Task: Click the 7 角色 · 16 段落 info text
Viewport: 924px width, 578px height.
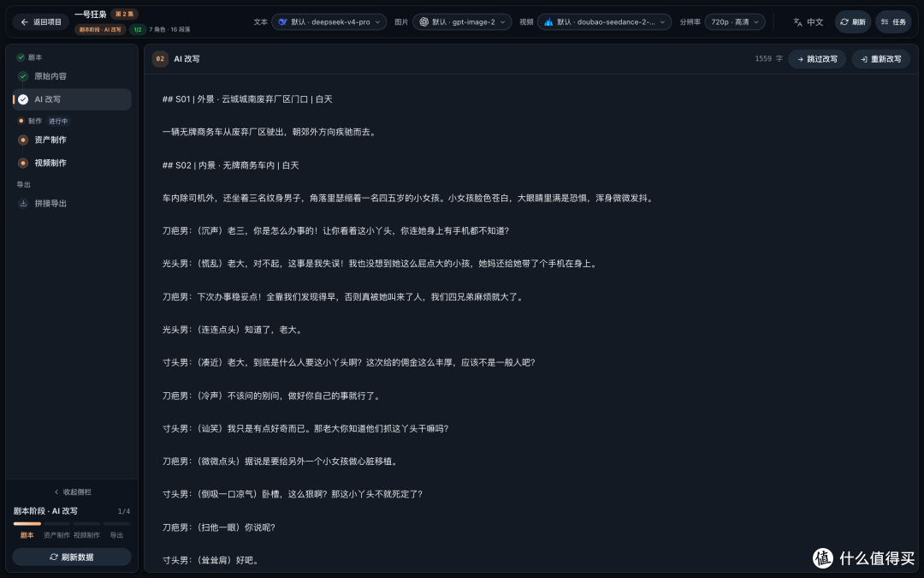Action: pyautogui.click(x=169, y=29)
